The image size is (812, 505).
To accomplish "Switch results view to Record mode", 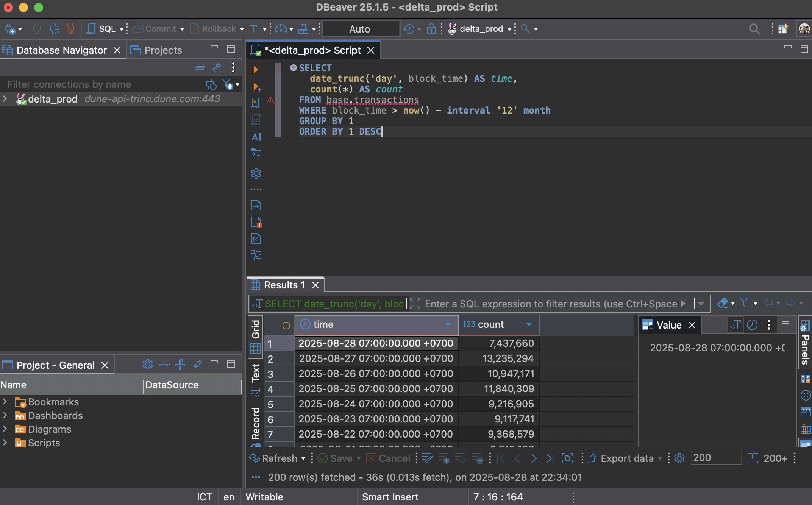I will click(x=256, y=422).
